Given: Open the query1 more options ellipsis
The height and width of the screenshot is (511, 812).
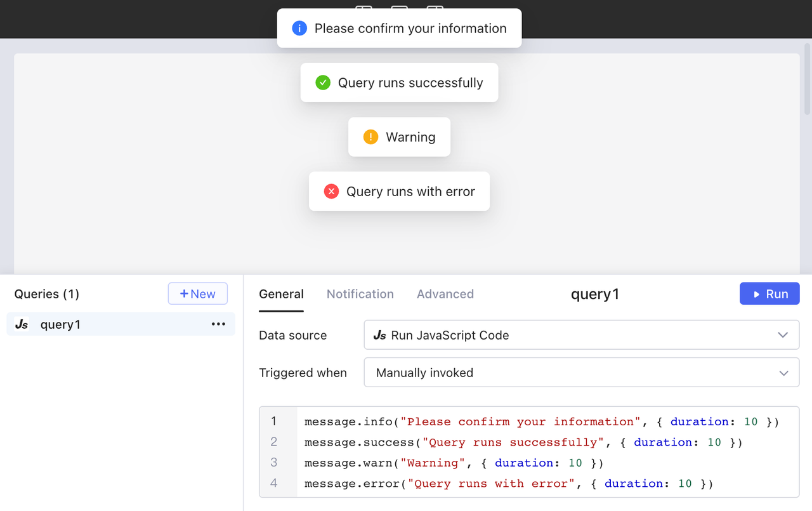Looking at the screenshot, I should tap(218, 324).
